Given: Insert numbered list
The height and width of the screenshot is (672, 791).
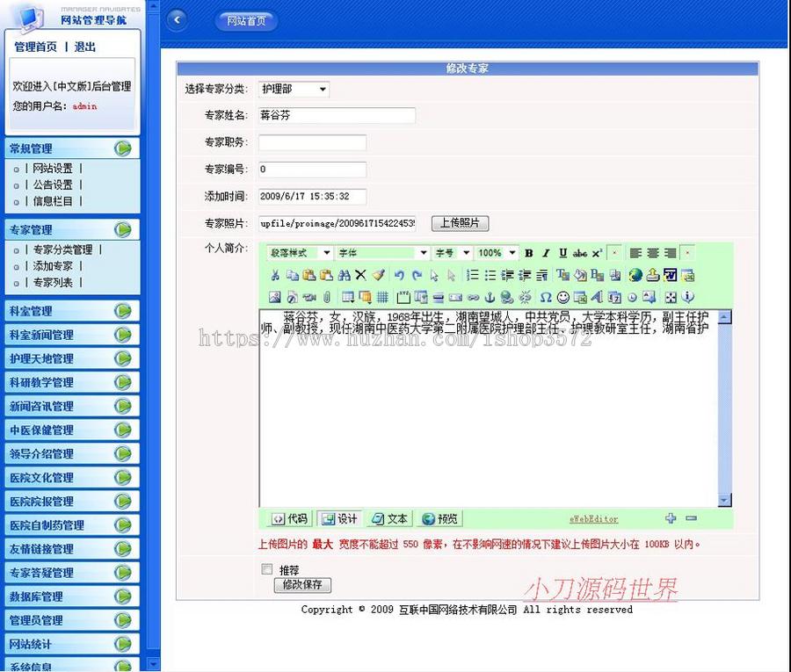Looking at the screenshot, I should click(x=472, y=275).
